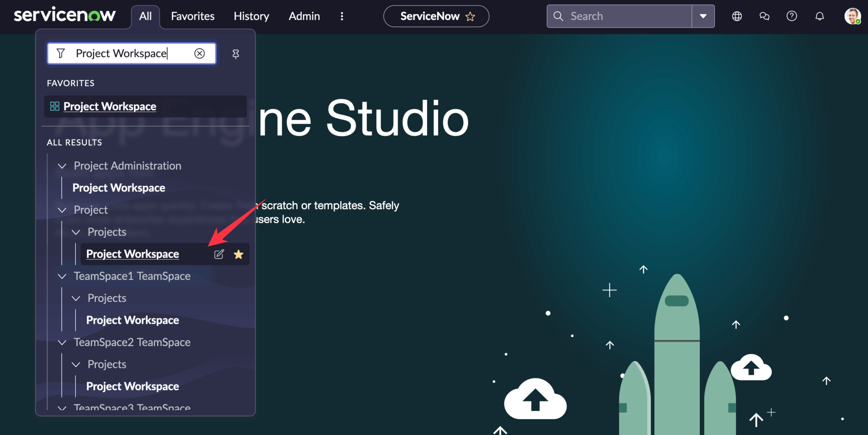
Task: Click the FAVORITES section heading
Action: (71, 83)
